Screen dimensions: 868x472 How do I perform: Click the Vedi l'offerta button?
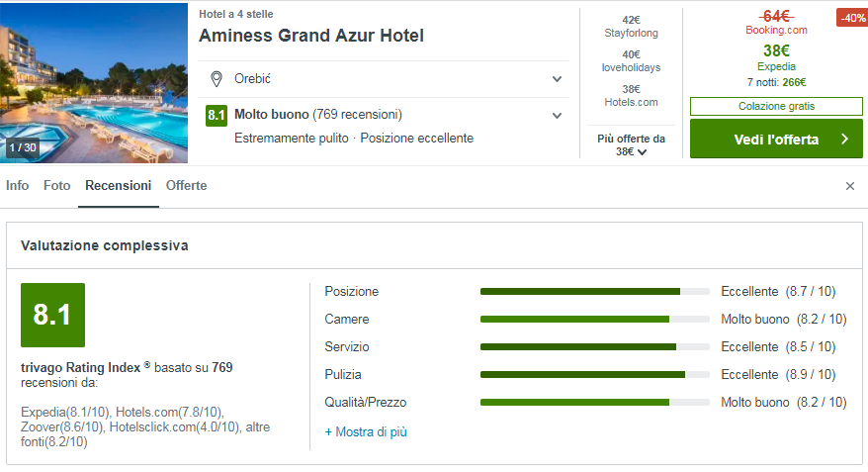[776, 140]
